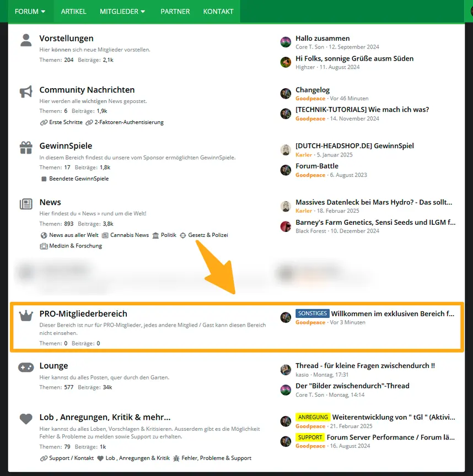Click the heart icon beside Lob, Anregungen
Viewport: 473px width, 476px height.
[x=26, y=419]
